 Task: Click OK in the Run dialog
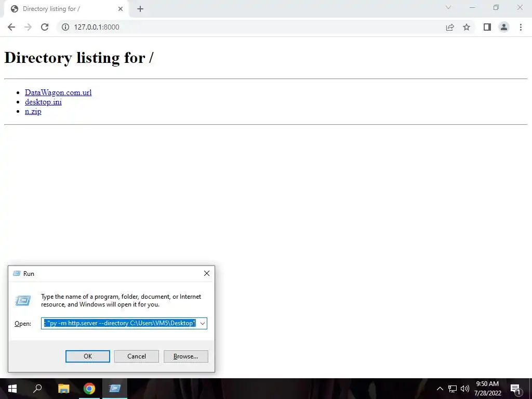87,356
